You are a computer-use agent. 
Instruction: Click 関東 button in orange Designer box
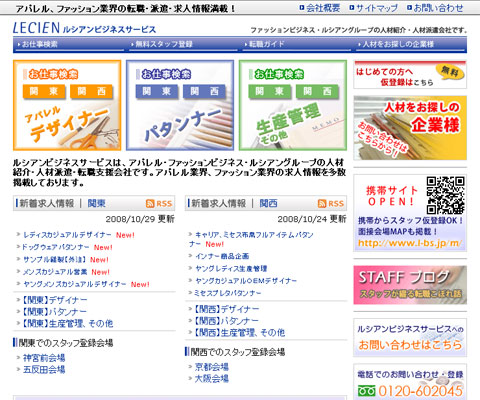point(44,92)
